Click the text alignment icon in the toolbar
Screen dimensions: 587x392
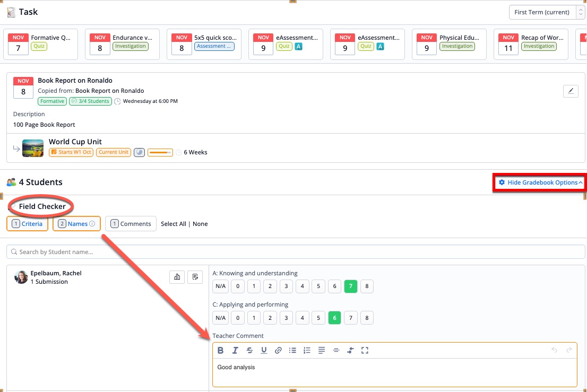point(322,350)
